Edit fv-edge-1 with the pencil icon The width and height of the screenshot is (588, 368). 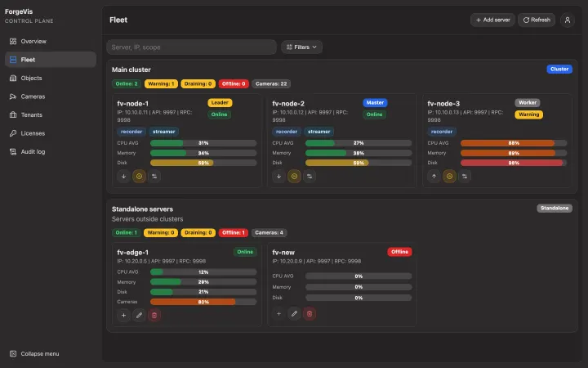coord(139,316)
